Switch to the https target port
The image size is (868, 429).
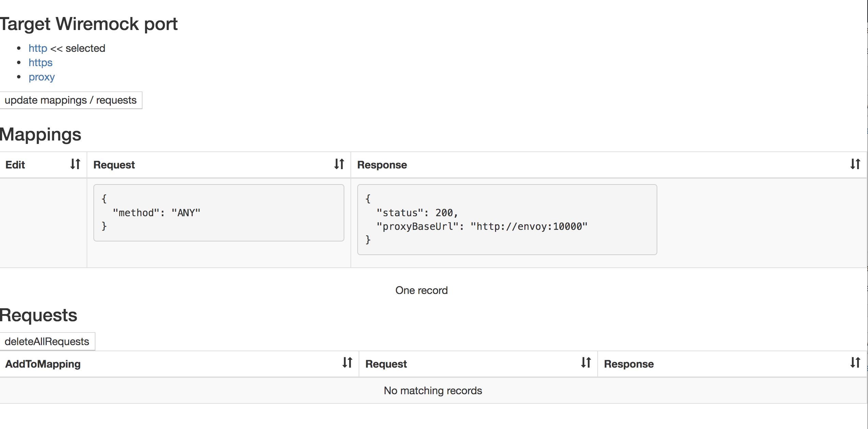[40, 63]
